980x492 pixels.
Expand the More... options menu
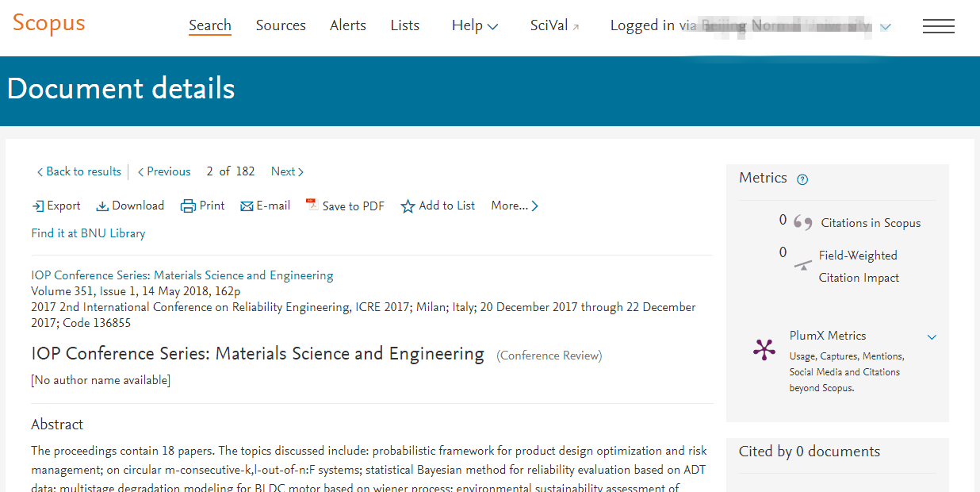pos(515,206)
